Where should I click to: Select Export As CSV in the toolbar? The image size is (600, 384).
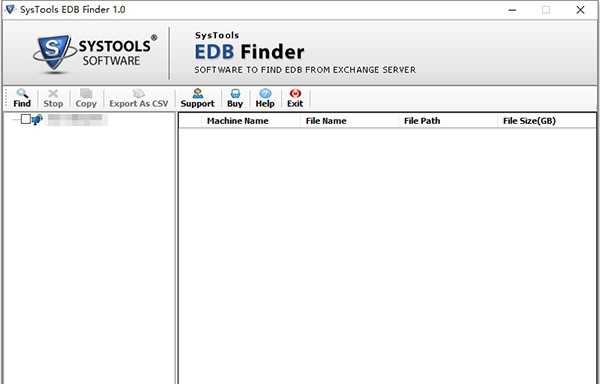coord(139,98)
